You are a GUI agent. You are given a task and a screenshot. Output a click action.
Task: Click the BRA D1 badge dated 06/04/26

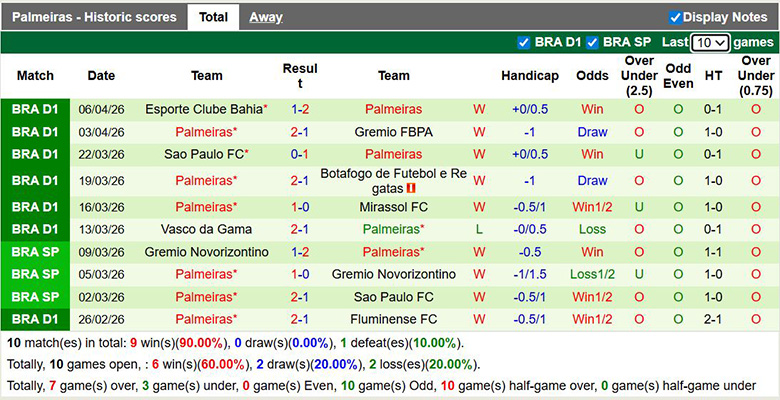tap(35, 109)
